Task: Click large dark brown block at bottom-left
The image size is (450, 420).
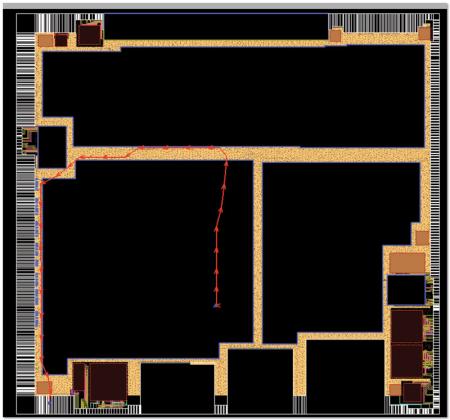Action: point(108,381)
